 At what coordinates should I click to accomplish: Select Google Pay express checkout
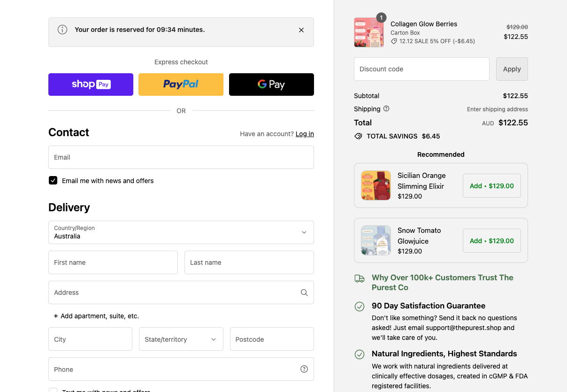(271, 85)
